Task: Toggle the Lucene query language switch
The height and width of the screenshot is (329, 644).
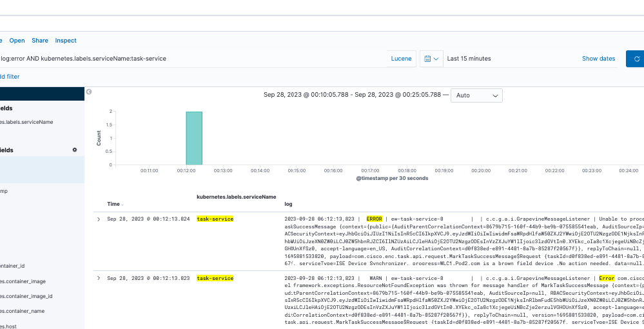Action: click(x=401, y=59)
